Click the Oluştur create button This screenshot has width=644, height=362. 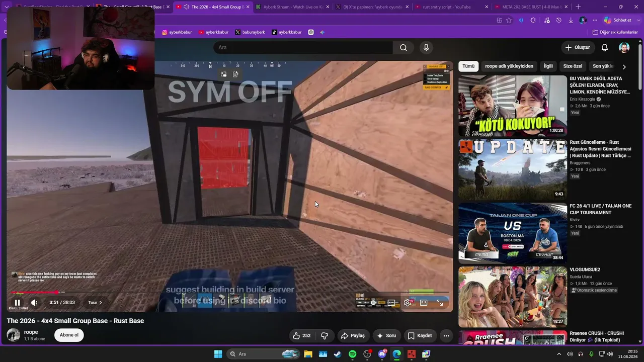(578, 47)
